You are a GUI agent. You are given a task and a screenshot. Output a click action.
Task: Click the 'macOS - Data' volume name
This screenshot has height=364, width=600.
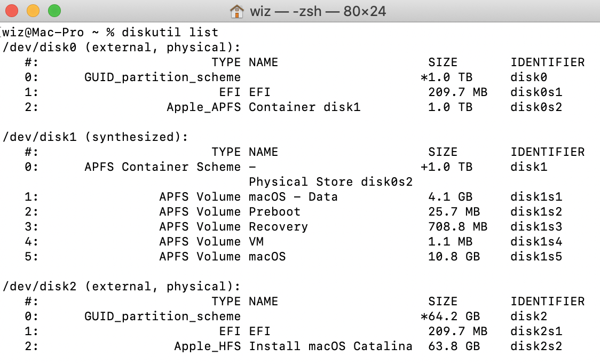293,197
